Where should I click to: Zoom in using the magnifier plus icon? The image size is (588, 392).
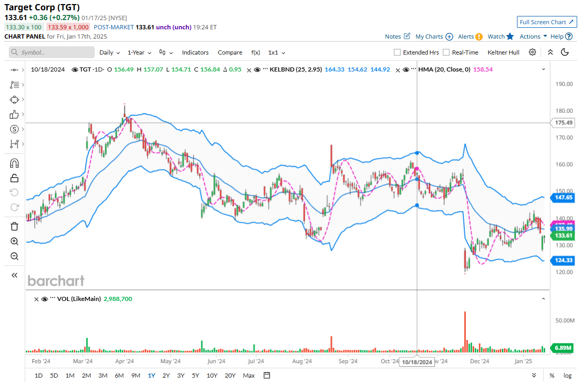point(14,241)
